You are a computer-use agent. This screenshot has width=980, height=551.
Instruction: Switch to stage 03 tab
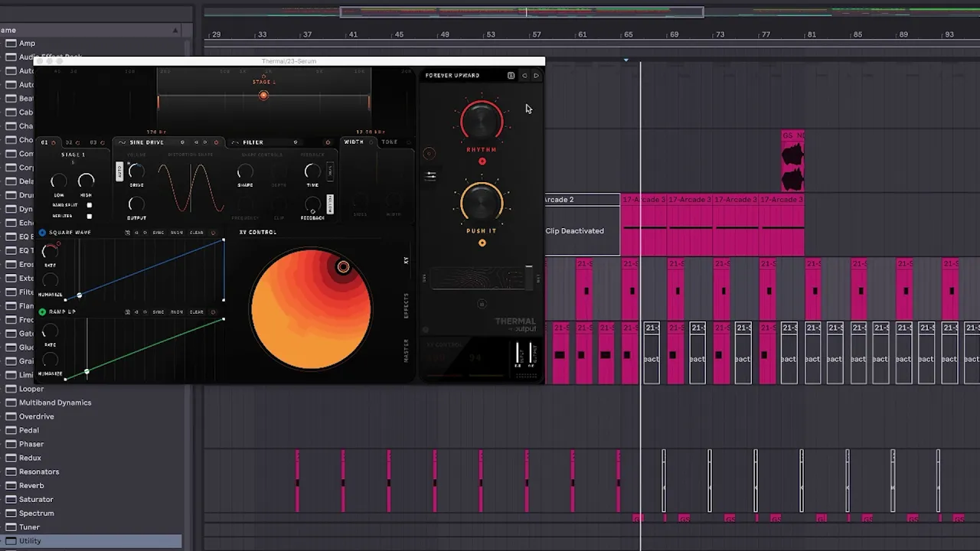[97, 142]
